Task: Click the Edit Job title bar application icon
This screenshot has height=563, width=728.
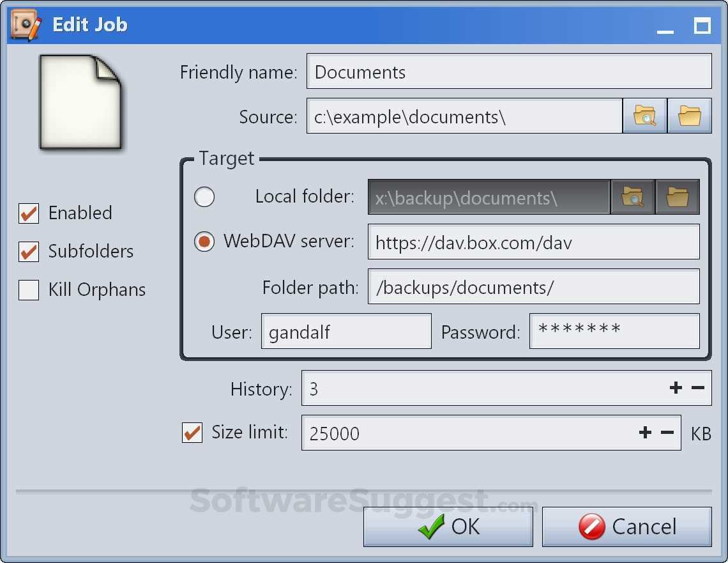Action: click(x=23, y=24)
